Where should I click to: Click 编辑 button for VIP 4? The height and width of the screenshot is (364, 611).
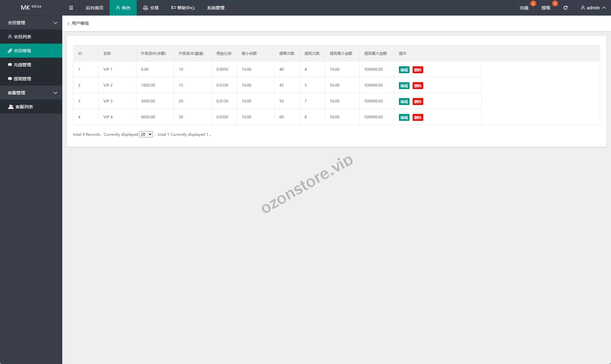click(x=404, y=117)
